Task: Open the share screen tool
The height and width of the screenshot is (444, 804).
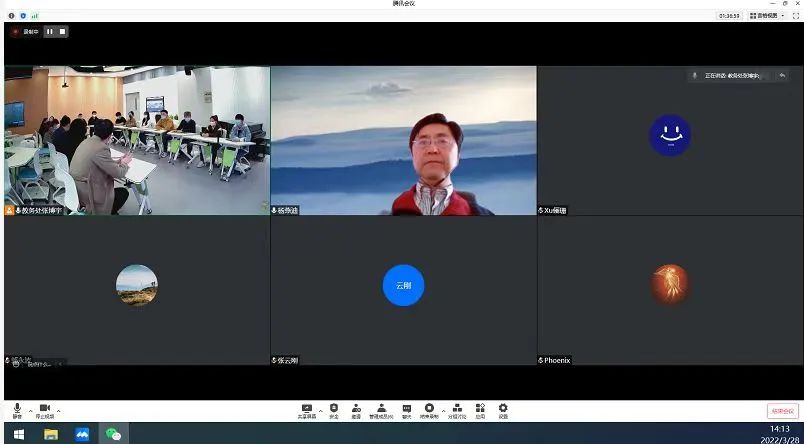Action: pyautogui.click(x=307, y=409)
